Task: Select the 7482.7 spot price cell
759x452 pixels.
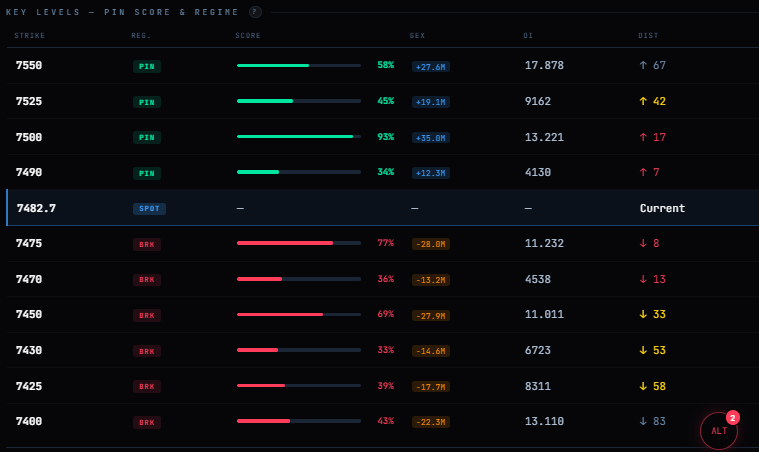Action: pyautogui.click(x=36, y=208)
